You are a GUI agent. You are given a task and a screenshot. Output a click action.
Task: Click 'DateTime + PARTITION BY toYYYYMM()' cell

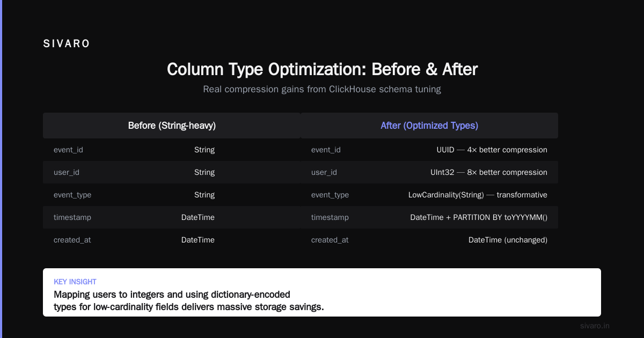click(479, 217)
